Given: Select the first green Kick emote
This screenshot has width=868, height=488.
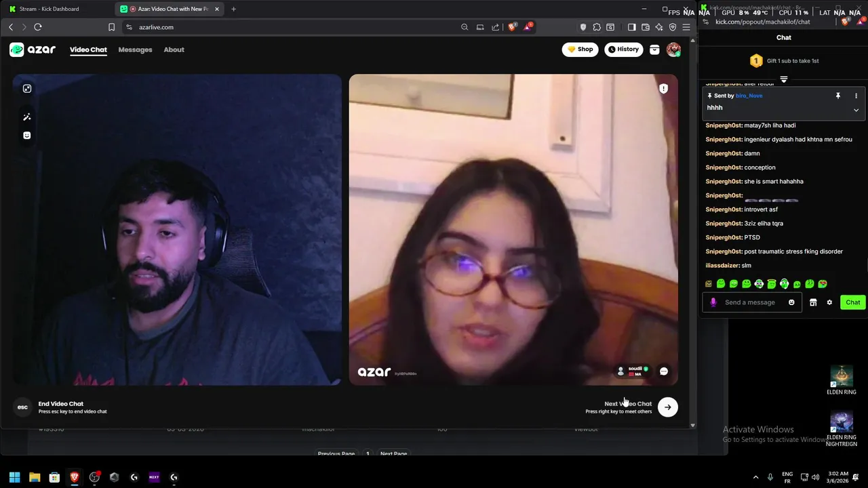Looking at the screenshot, I should pyautogui.click(x=721, y=284).
